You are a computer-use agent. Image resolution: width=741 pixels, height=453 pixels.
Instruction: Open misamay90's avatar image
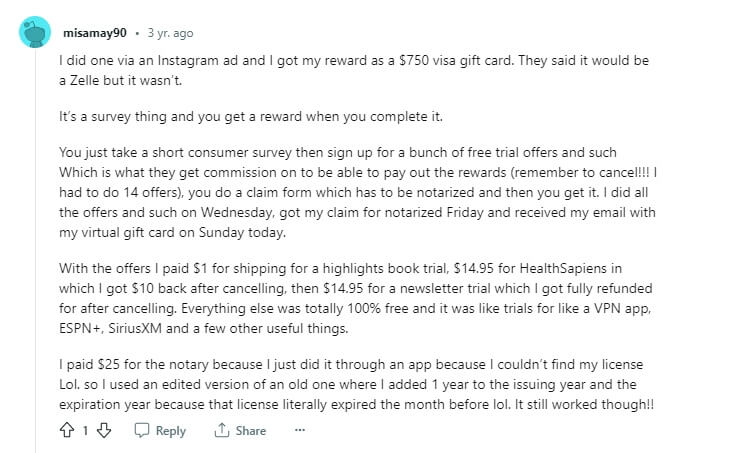tap(34, 32)
